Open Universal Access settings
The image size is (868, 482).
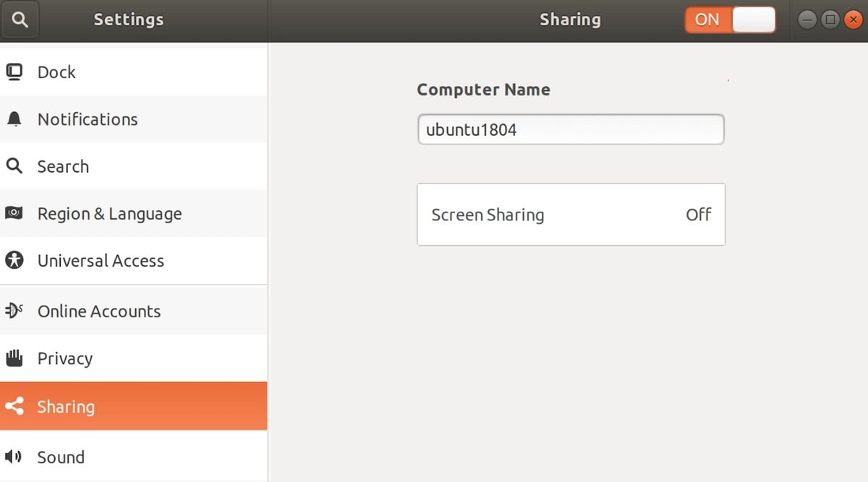(100, 261)
